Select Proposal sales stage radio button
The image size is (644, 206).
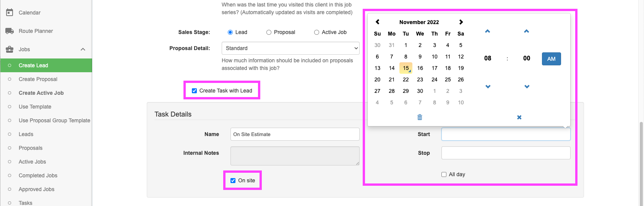[269, 32]
